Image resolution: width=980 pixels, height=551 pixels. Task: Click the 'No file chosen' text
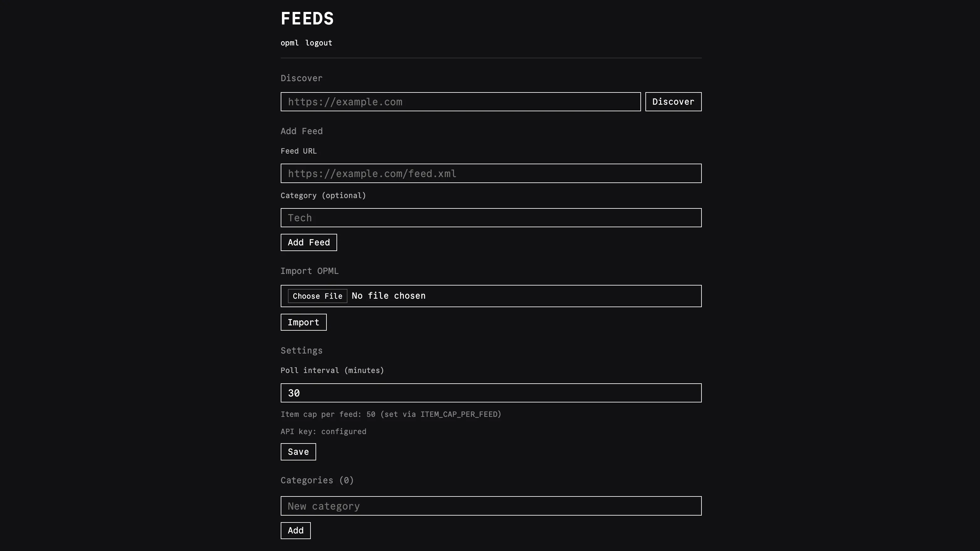coord(388,296)
